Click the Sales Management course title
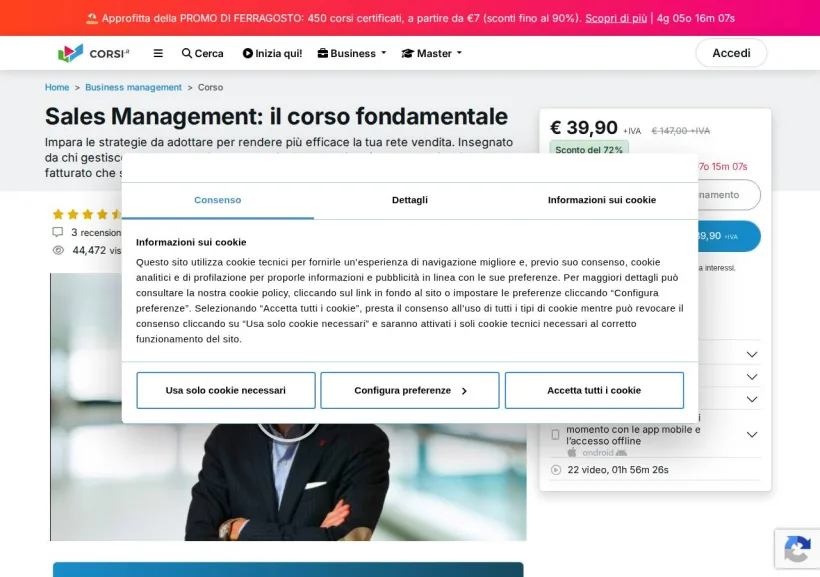The image size is (820, 577). [276, 116]
